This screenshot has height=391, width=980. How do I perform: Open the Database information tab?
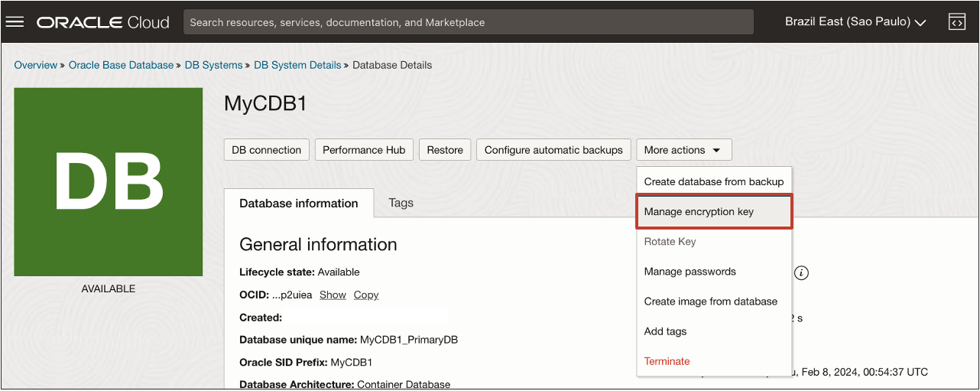click(x=299, y=204)
